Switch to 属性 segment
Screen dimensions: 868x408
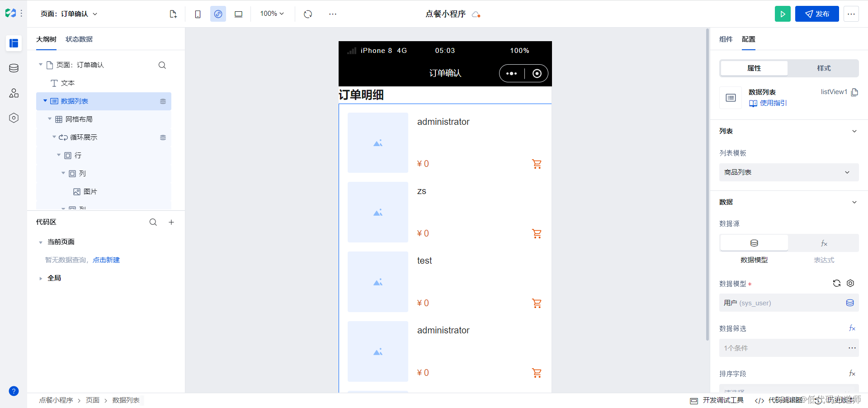tap(754, 68)
